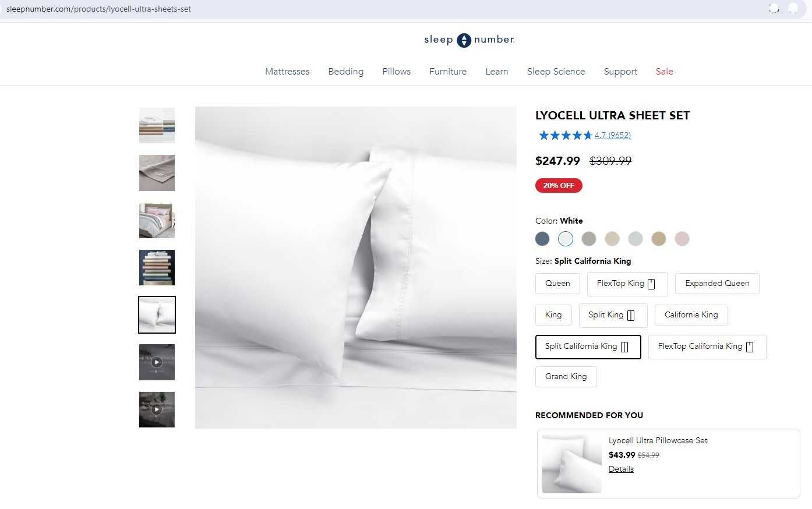Viewport: 812px width, 509px height.
Task: Click the browser address bar URL
Action: [98, 9]
